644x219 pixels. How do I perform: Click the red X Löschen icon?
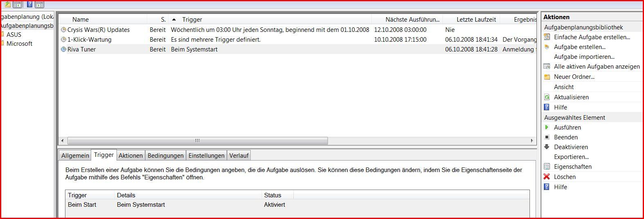[x=547, y=177]
